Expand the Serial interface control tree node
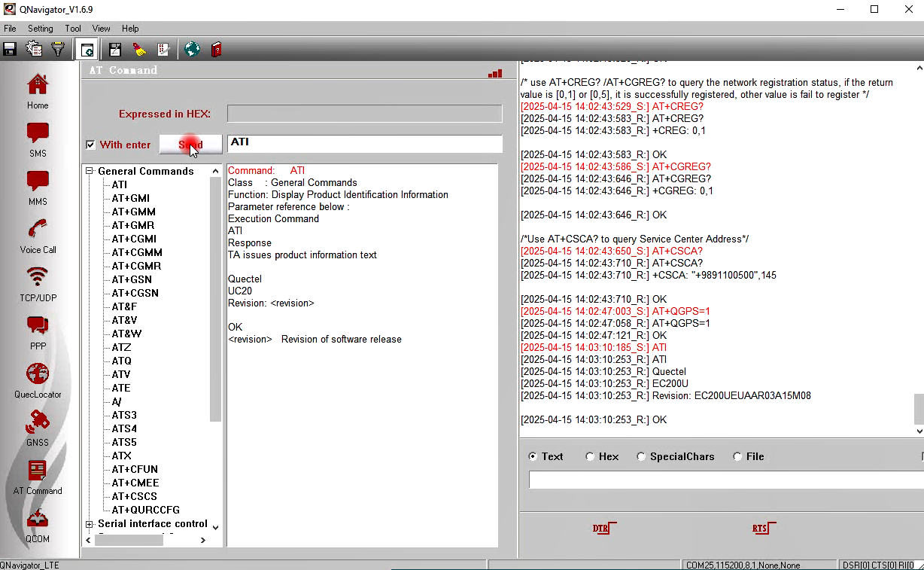The width and height of the screenshot is (924, 570). [x=90, y=523]
